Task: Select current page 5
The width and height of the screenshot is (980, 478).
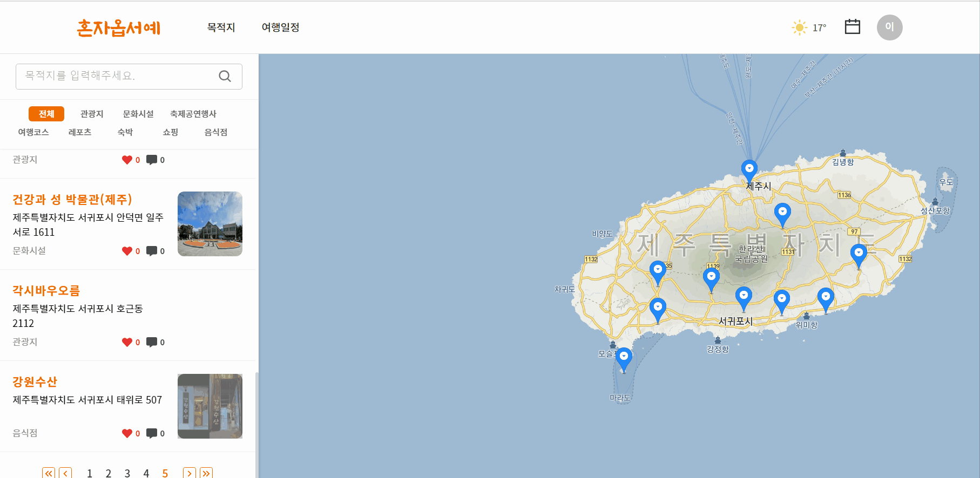Action: [x=165, y=473]
